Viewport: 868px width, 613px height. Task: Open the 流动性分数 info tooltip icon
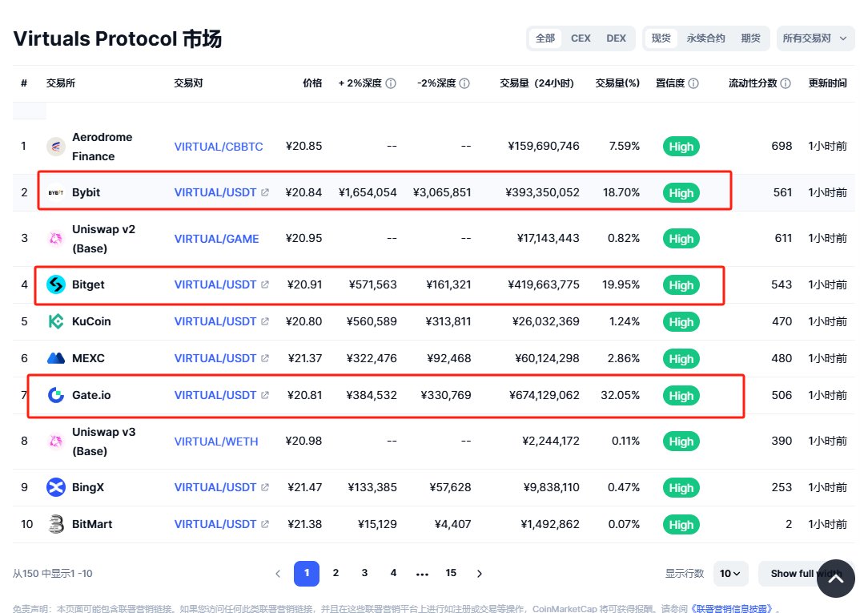click(x=786, y=83)
